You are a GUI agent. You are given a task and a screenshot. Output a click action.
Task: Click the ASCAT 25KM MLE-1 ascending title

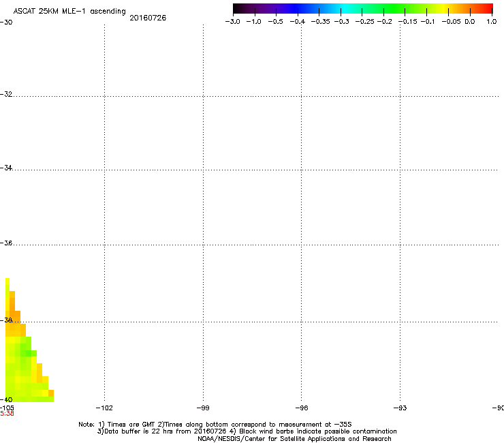pyautogui.click(x=69, y=12)
